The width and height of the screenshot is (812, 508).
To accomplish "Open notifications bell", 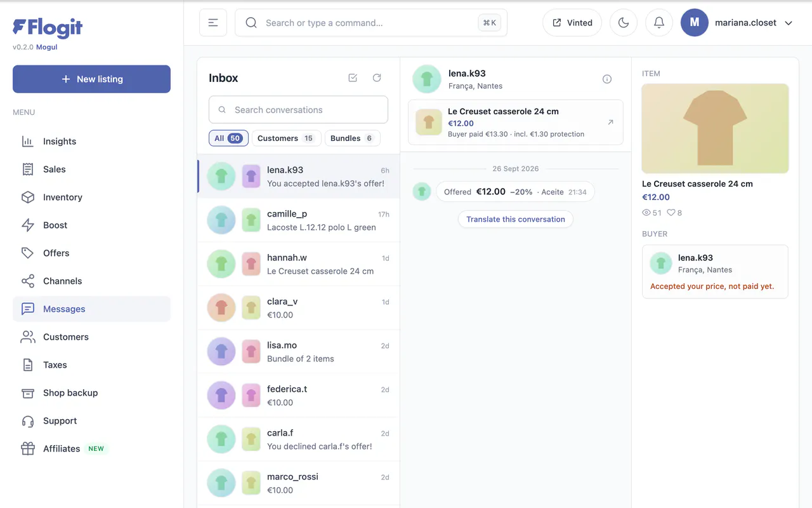I will pyautogui.click(x=659, y=23).
